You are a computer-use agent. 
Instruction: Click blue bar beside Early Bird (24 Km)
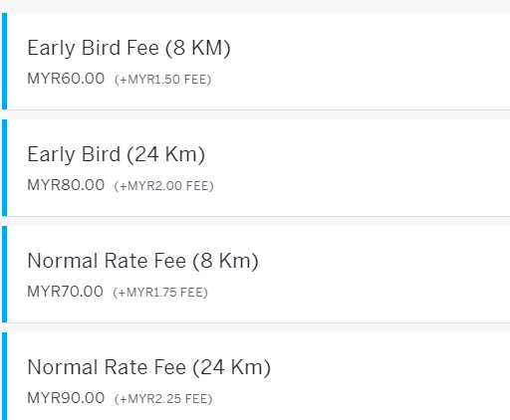(4, 168)
